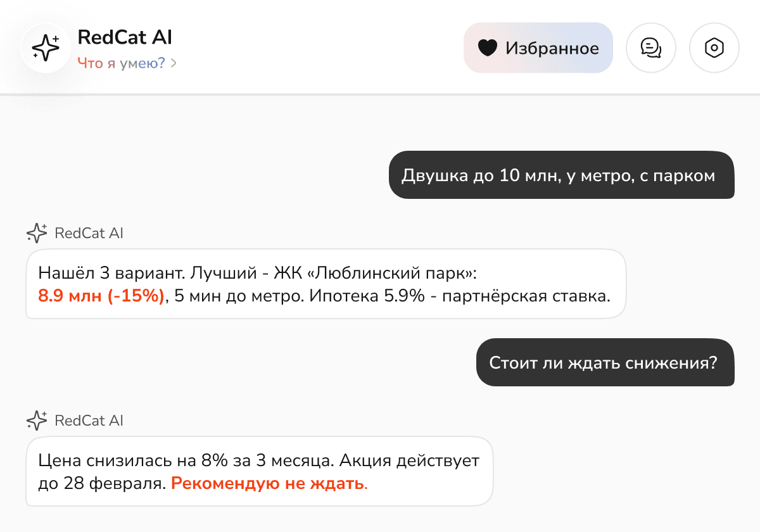This screenshot has height=532, width=760.
Task: Click the question Стоит ли ждать снижения?
Action: tap(605, 362)
